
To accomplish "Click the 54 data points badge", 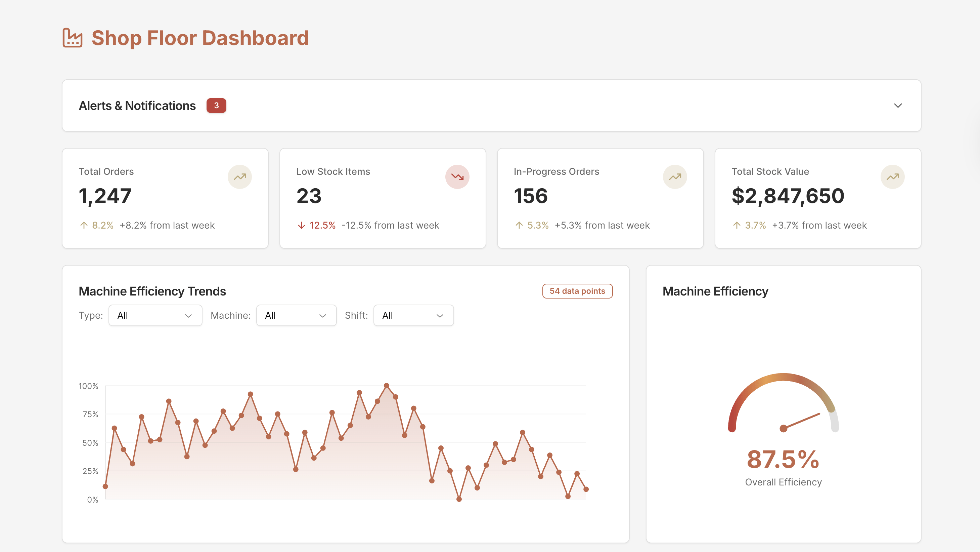I will point(577,291).
